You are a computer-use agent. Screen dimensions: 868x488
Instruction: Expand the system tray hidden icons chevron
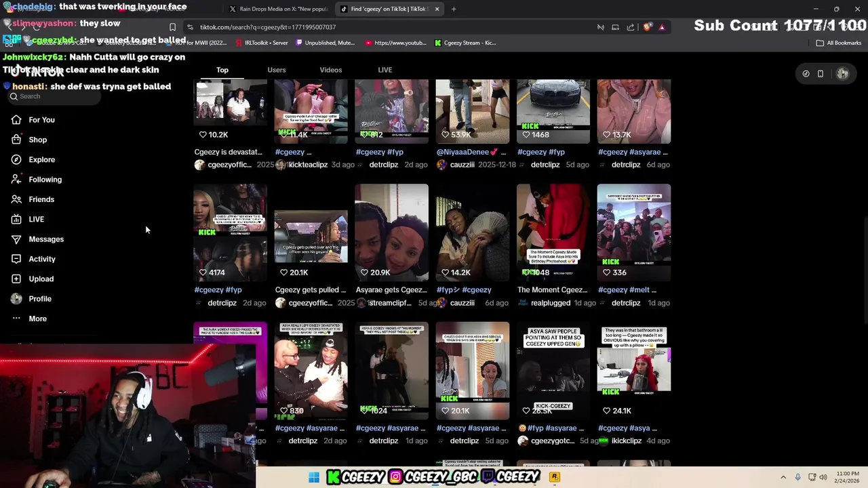tap(783, 477)
